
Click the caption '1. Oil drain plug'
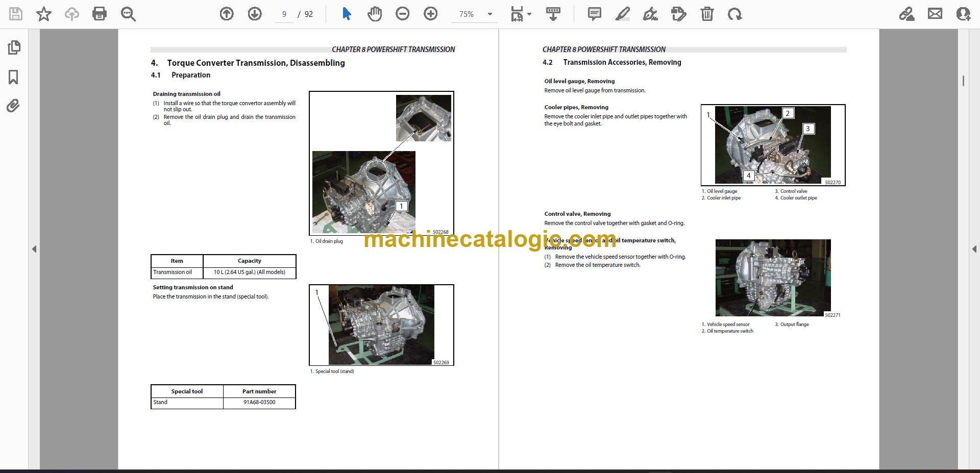pos(327,241)
